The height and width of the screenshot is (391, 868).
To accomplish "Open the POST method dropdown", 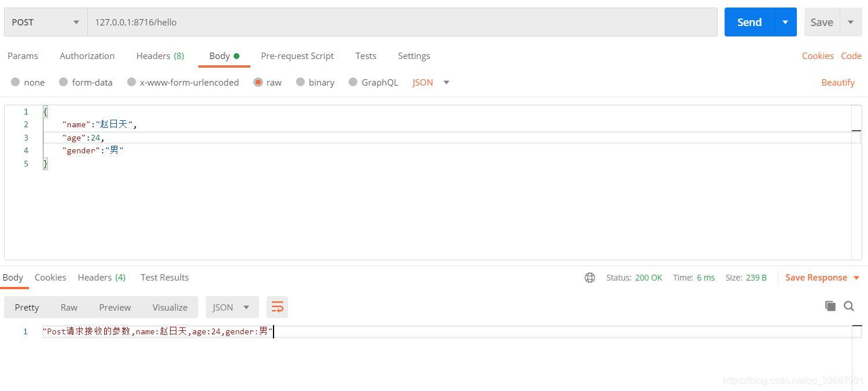I will [46, 22].
